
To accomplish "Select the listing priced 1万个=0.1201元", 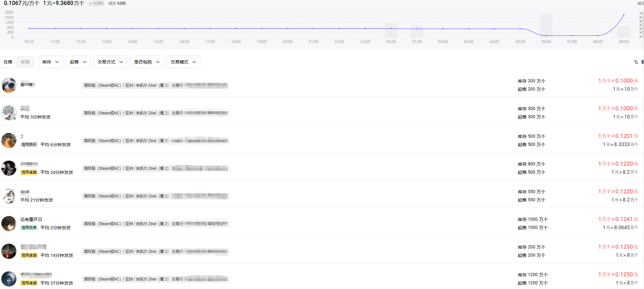I will pyautogui.click(x=321, y=140).
